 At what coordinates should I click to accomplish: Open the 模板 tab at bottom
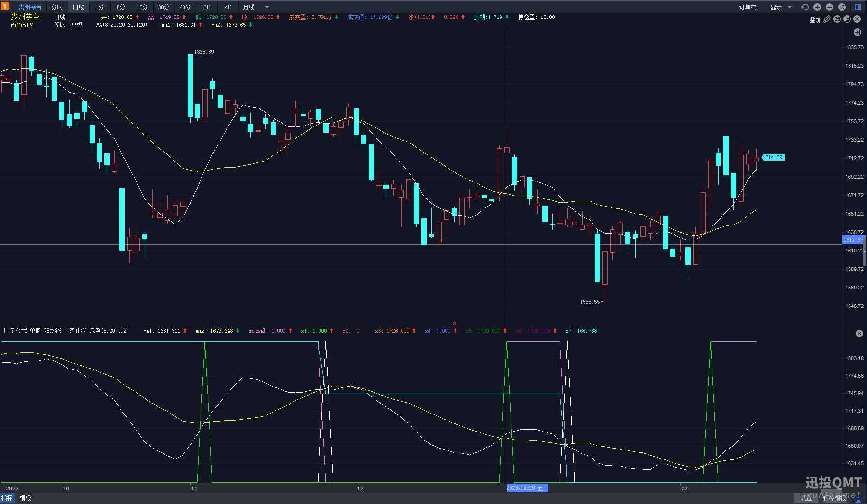click(26, 498)
